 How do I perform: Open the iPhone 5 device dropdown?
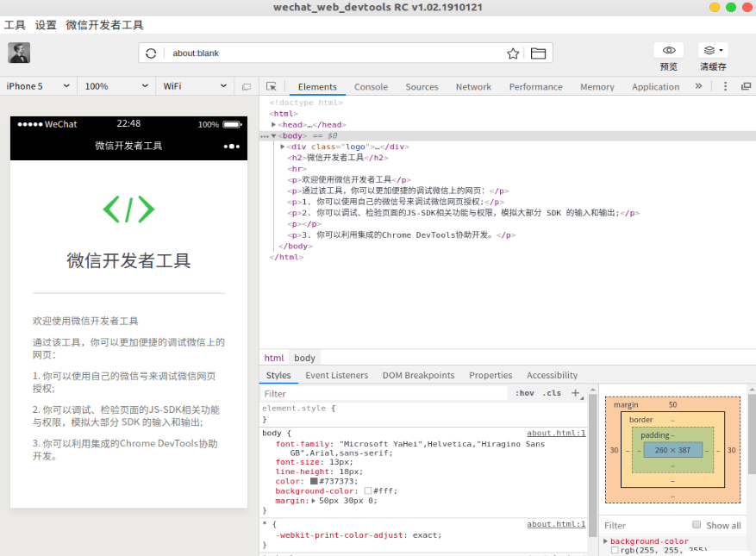(37, 86)
